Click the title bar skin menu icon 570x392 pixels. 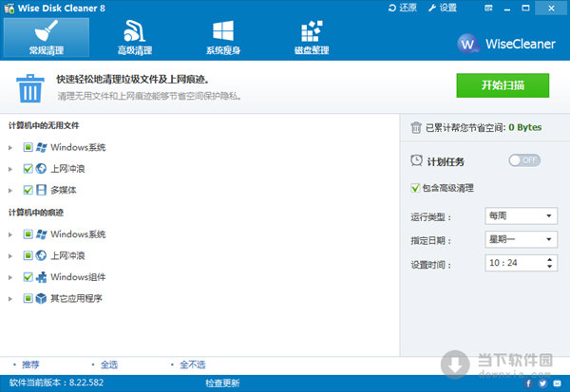[488, 8]
